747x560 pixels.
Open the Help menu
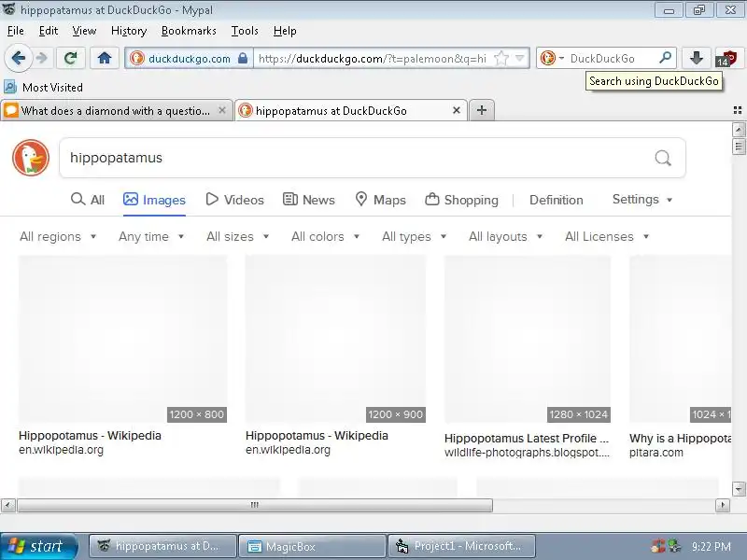click(285, 31)
